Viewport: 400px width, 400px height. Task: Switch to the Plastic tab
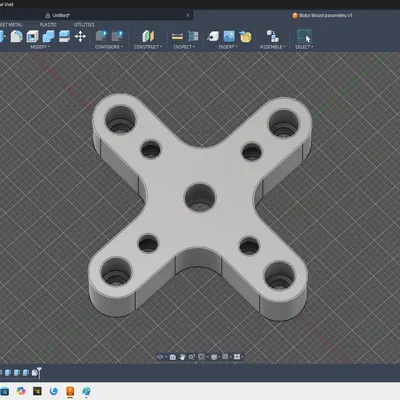tap(48, 25)
